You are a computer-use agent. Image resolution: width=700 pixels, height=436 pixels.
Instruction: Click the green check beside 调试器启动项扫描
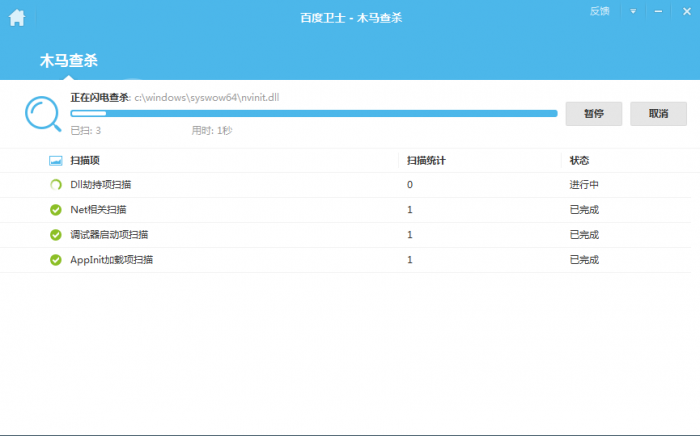pyautogui.click(x=56, y=235)
